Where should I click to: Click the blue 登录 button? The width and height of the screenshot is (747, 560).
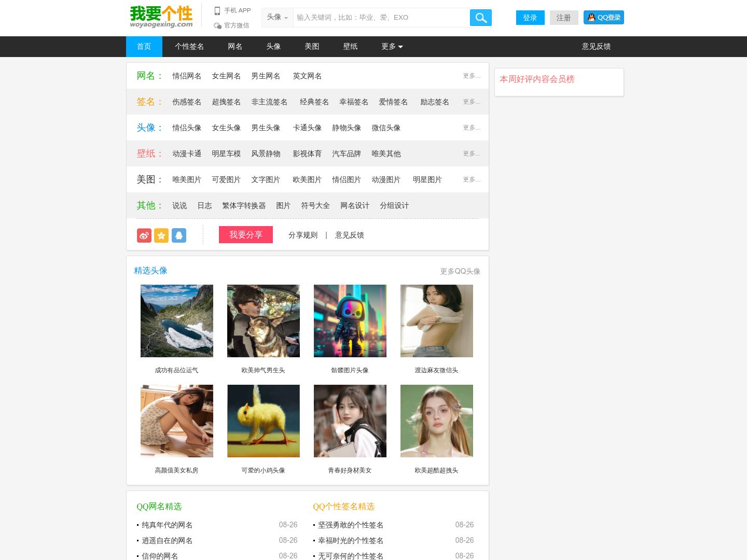530,18
